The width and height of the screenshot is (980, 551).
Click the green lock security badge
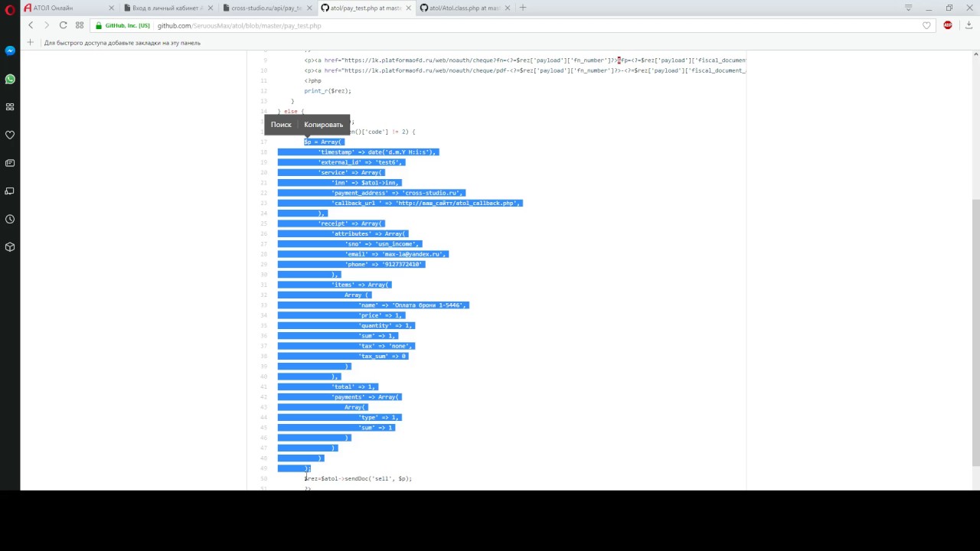tap(122, 25)
